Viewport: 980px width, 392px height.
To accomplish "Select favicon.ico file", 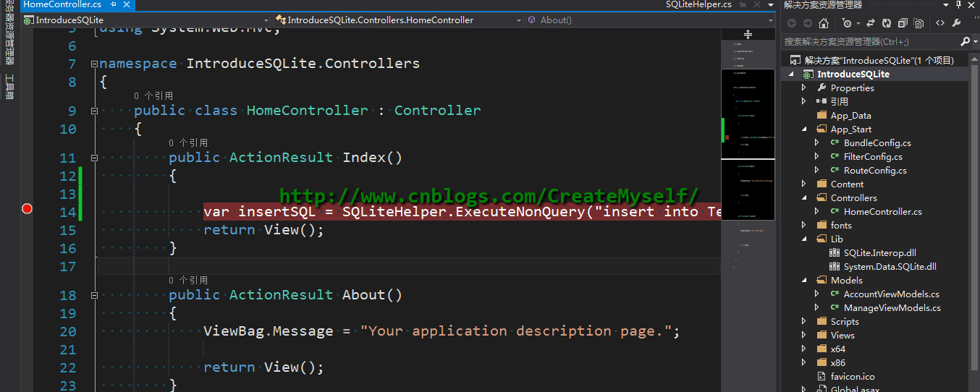I will click(x=845, y=376).
